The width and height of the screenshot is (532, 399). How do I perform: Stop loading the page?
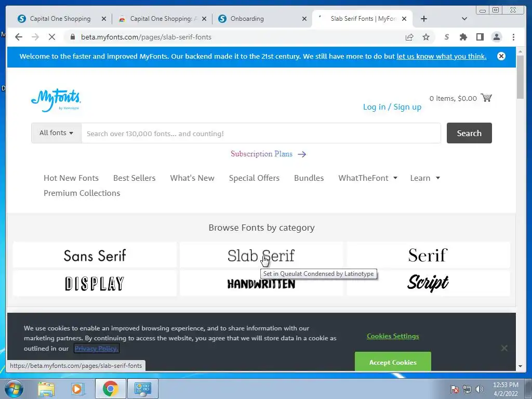click(x=52, y=37)
